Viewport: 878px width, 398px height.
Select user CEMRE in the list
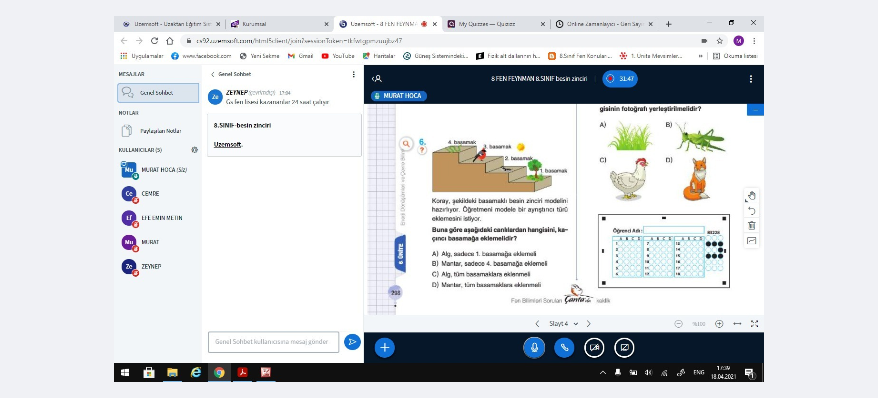158,194
